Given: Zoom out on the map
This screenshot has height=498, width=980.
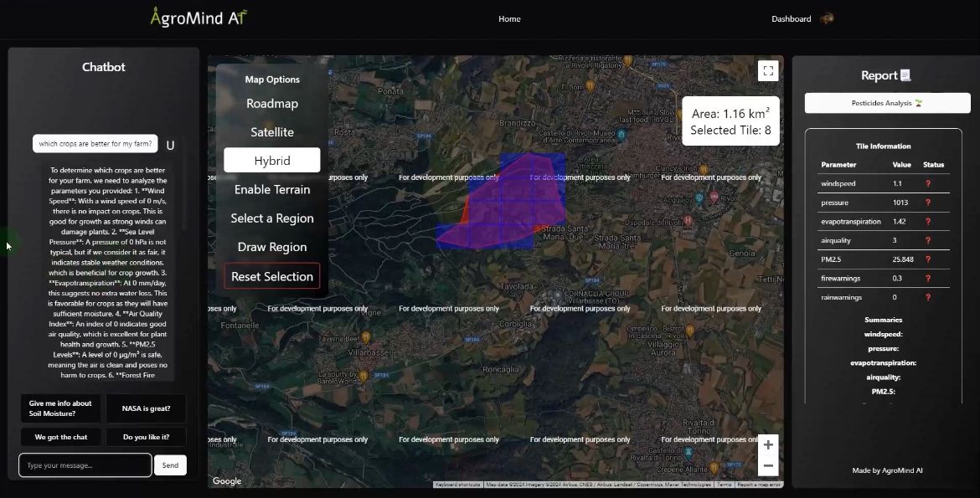Looking at the screenshot, I should click(x=768, y=465).
